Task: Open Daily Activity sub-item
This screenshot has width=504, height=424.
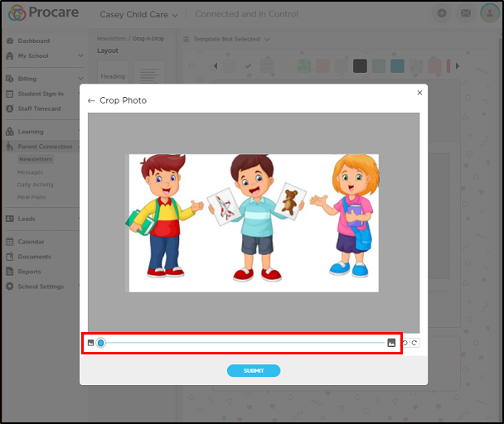Action: (x=36, y=185)
